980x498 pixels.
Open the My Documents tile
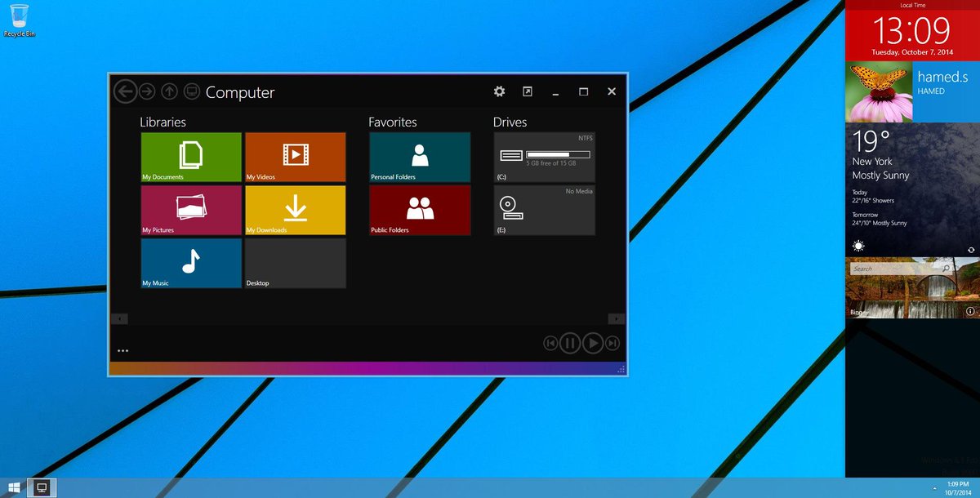(191, 157)
